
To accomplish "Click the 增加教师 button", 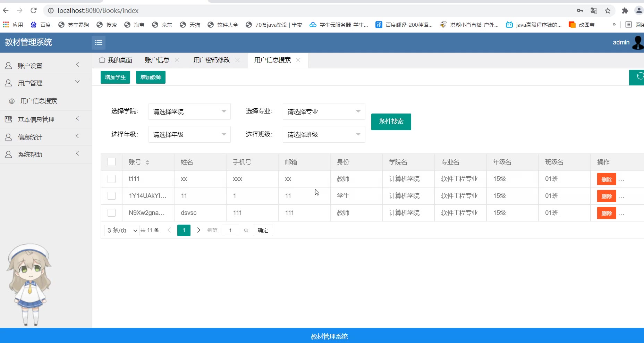I will click(x=151, y=77).
